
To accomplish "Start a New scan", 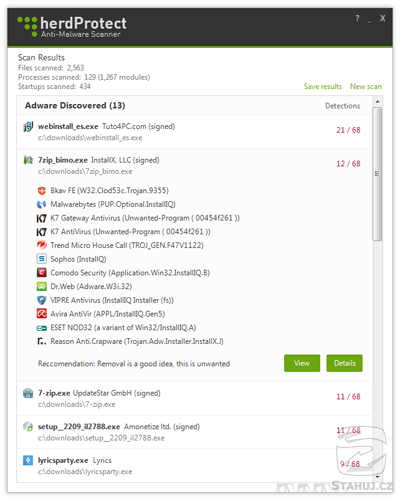I will (x=366, y=87).
